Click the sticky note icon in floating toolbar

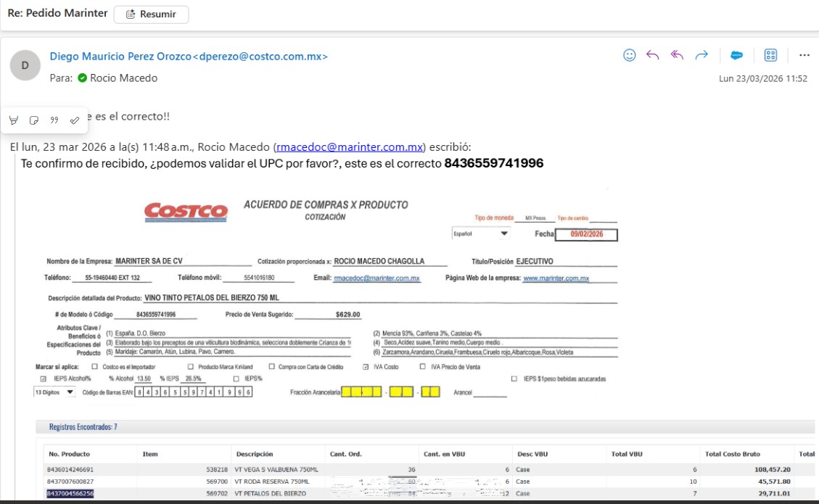pos(33,120)
